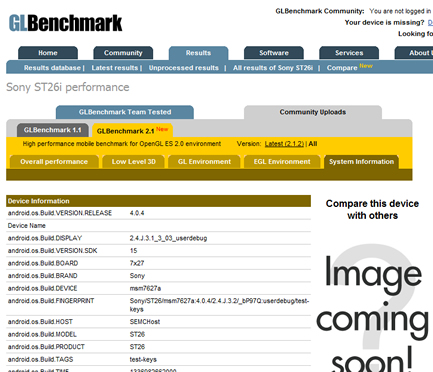This screenshot has width=433, height=372.
Task: Open the Low Level 3D tab
Action: 134,162
